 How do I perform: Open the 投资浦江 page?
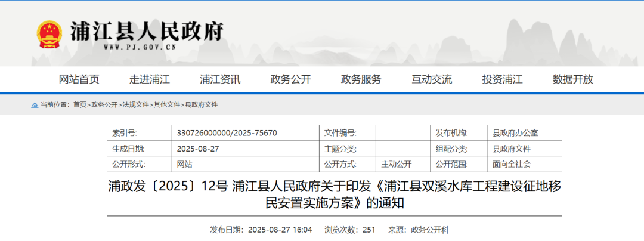pos(502,79)
